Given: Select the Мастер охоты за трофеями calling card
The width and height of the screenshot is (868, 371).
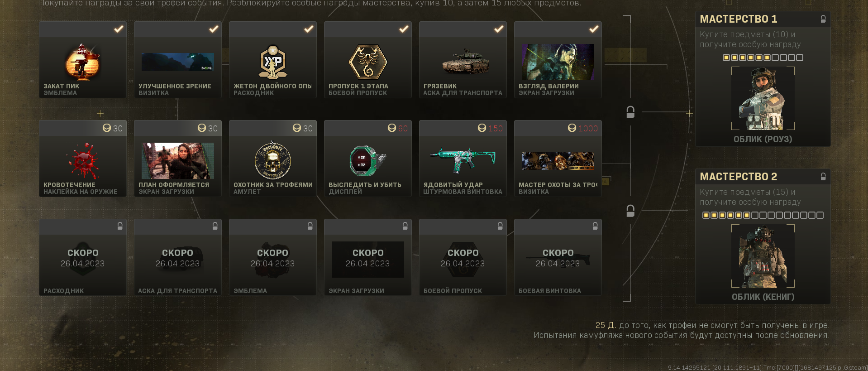Looking at the screenshot, I should coord(558,161).
